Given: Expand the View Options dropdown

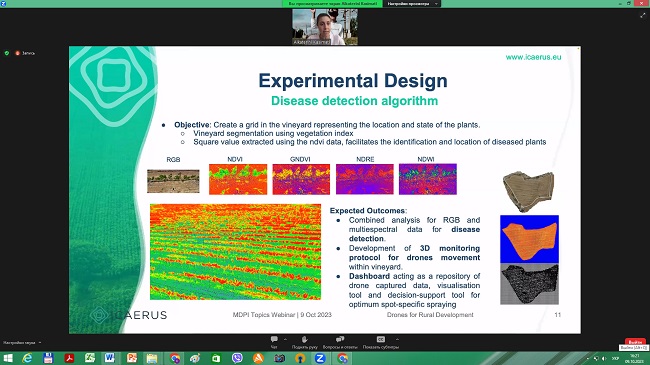Looking at the screenshot, I should [x=412, y=3].
